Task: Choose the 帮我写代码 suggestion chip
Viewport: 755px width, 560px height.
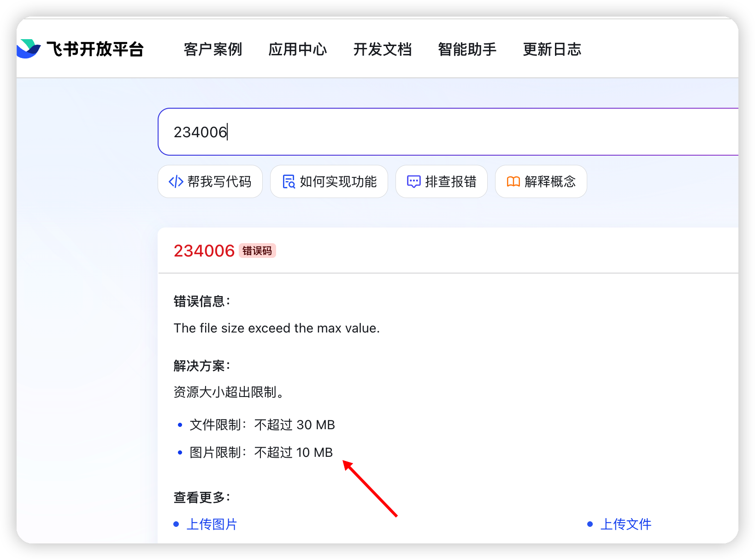Action: pyautogui.click(x=210, y=181)
